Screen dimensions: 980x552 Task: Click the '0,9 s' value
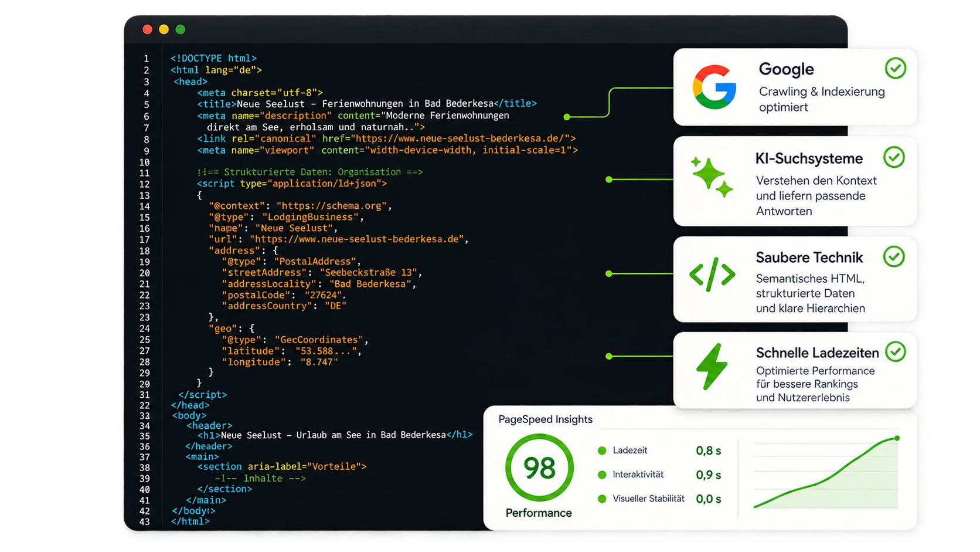(708, 475)
